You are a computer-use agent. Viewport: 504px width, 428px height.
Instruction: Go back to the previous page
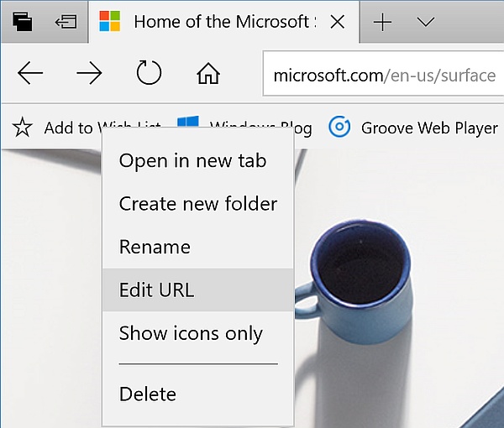30,75
